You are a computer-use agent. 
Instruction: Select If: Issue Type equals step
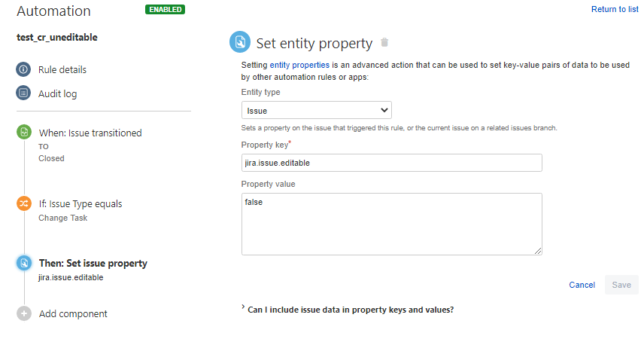click(x=80, y=203)
